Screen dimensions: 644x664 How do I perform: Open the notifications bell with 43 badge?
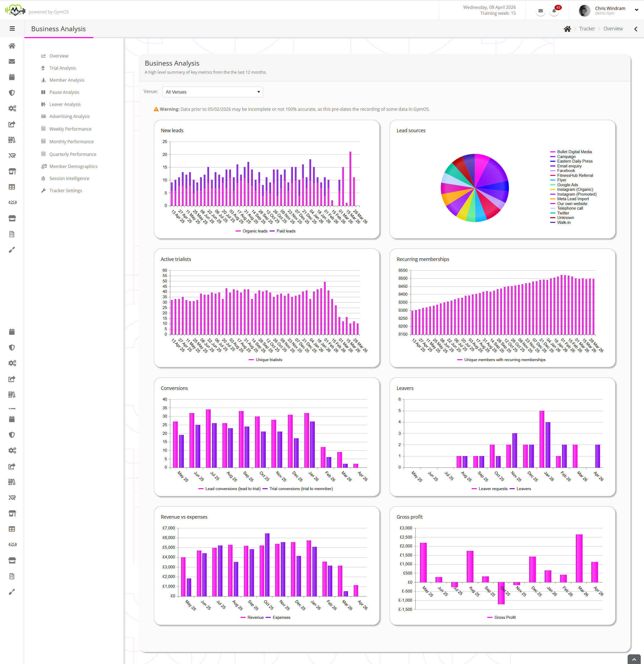554,11
